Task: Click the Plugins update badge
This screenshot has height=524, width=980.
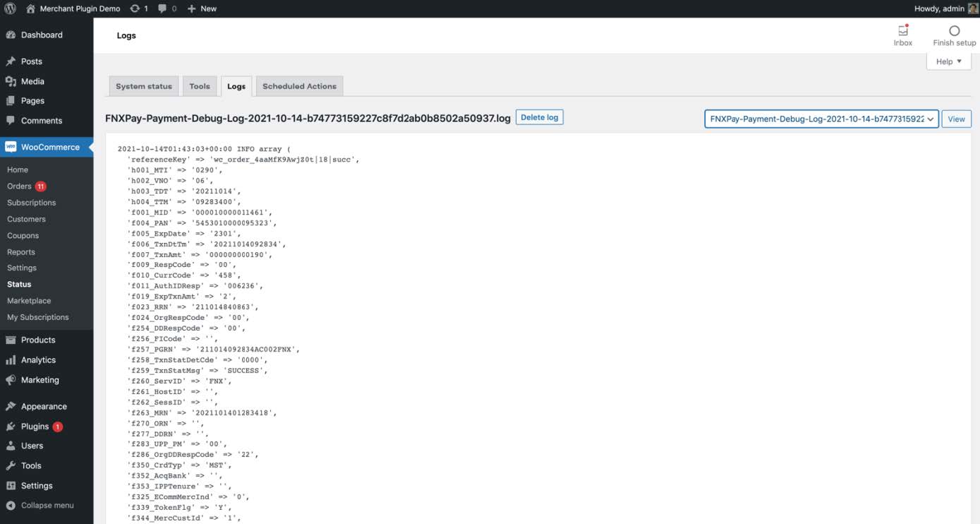Action: [58, 427]
